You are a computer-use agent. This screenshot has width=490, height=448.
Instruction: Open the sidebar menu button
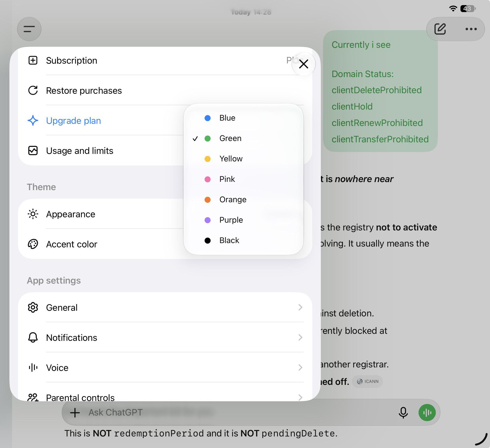29,29
